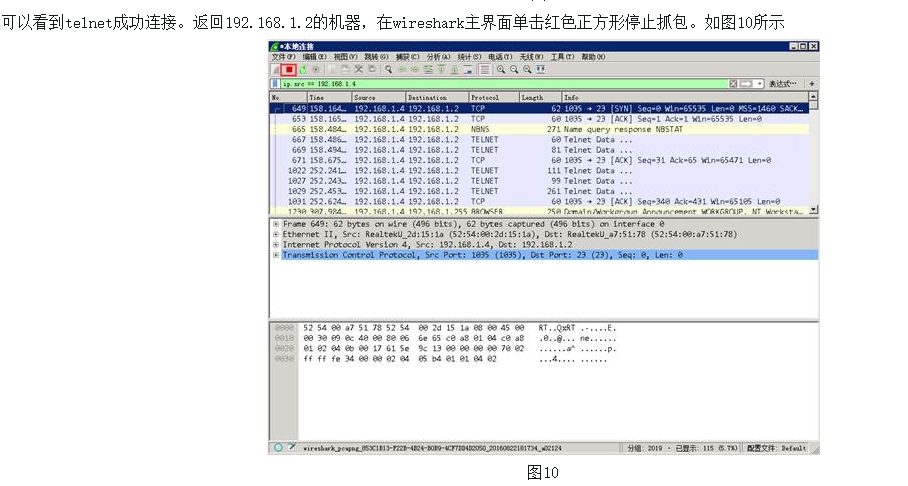
Task: Stop the capture with the red square
Action: 289,70
